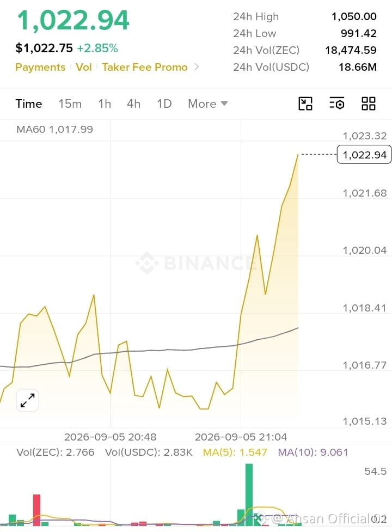
Task: Click the large red volume bar
Action: tap(36, 510)
